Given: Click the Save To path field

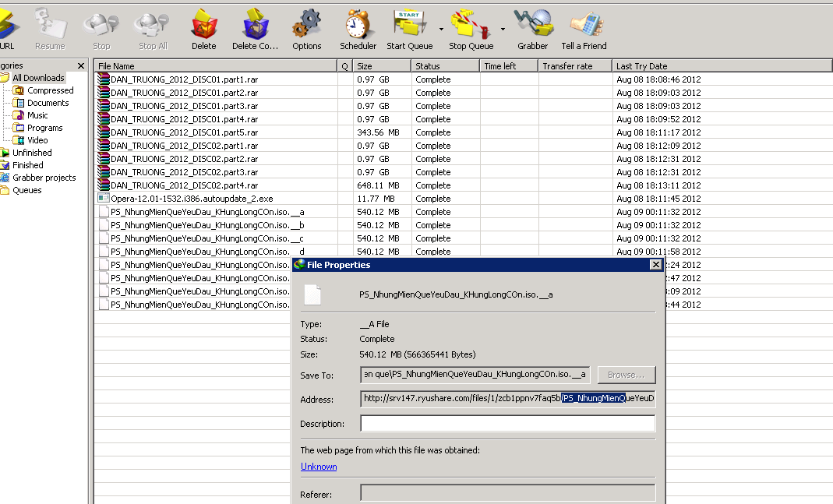Looking at the screenshot, I should point(475,375).
